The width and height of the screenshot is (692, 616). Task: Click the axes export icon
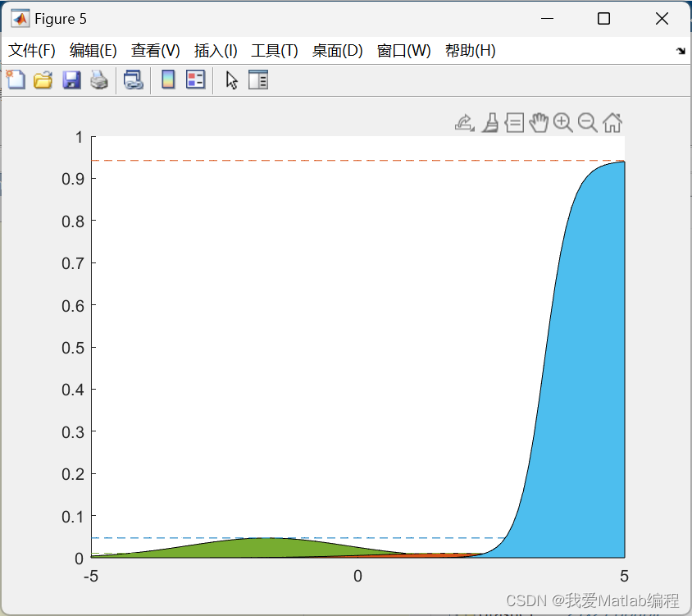(x=465, y=123)
